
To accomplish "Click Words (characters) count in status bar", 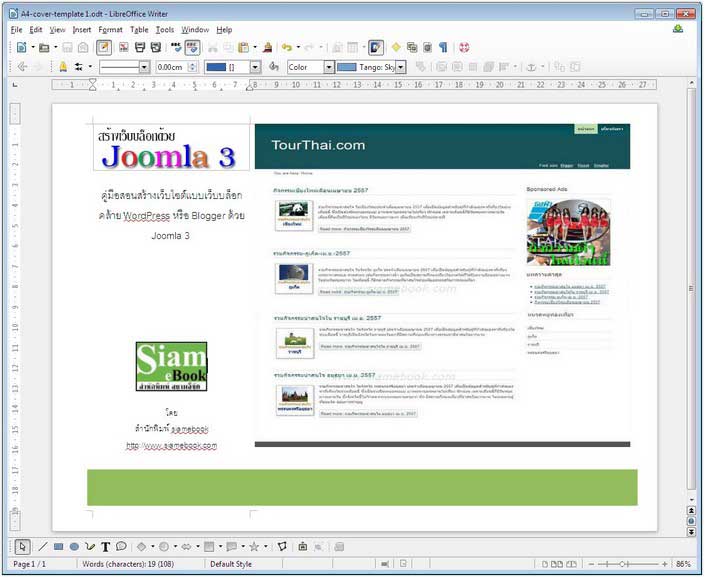I will click(x=128, y=564).
